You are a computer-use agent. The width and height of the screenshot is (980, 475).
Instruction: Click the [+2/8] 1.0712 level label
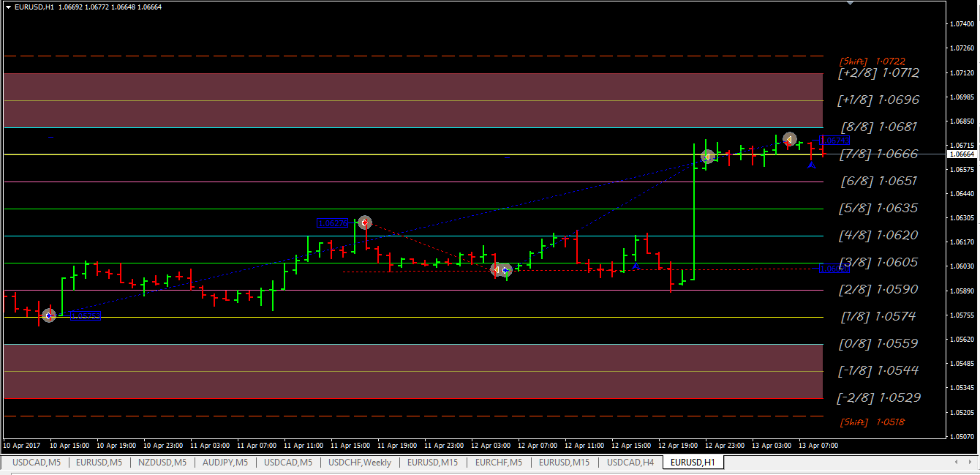point(878,72)
